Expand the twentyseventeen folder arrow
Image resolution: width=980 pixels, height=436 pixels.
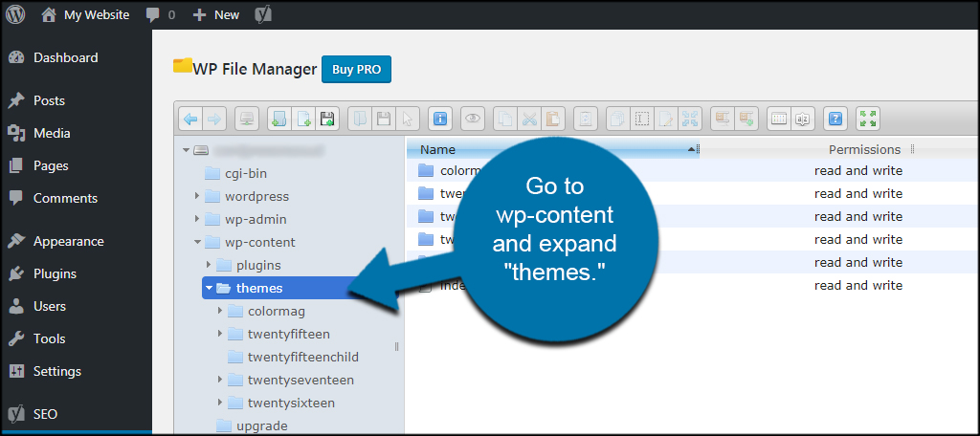coord(220,380)
